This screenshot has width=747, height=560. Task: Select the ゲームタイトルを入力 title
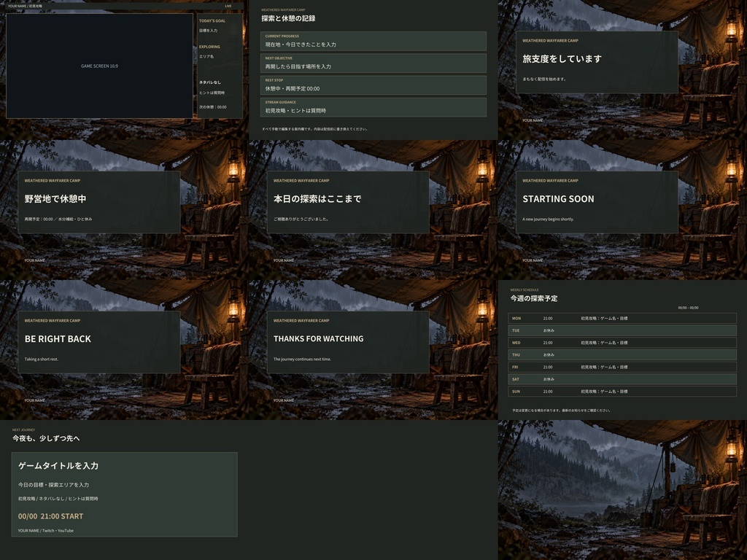click(58, 466)
